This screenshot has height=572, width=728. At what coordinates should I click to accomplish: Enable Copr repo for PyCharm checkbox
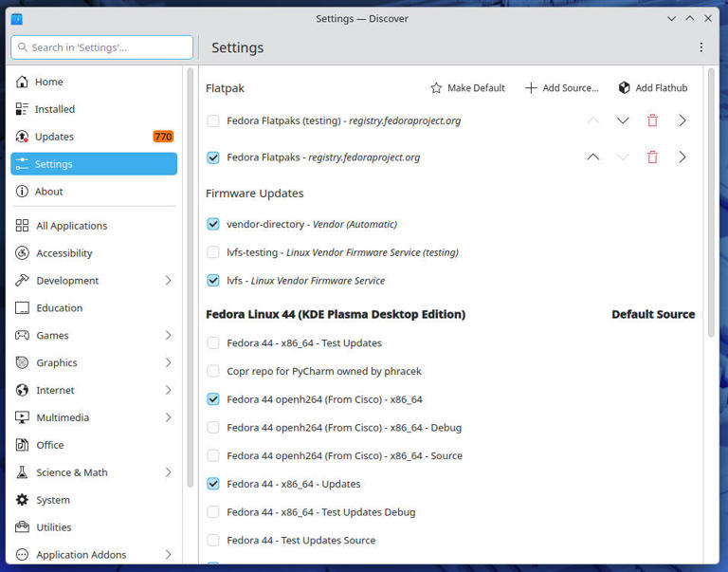click(213, 371)
